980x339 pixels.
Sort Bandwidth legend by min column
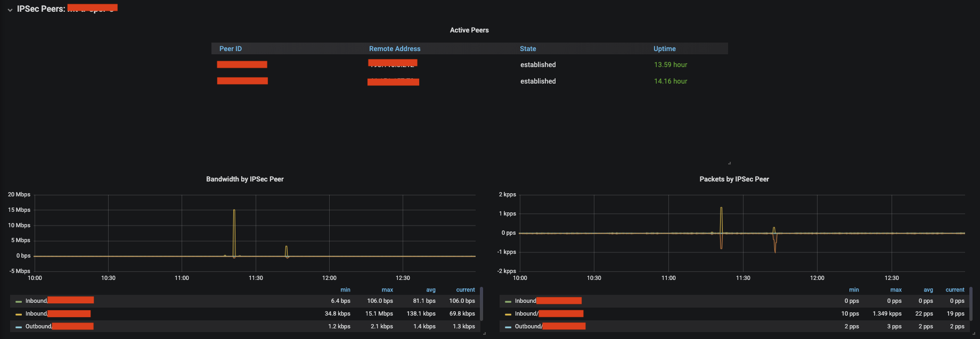click(x=345, y=290)
